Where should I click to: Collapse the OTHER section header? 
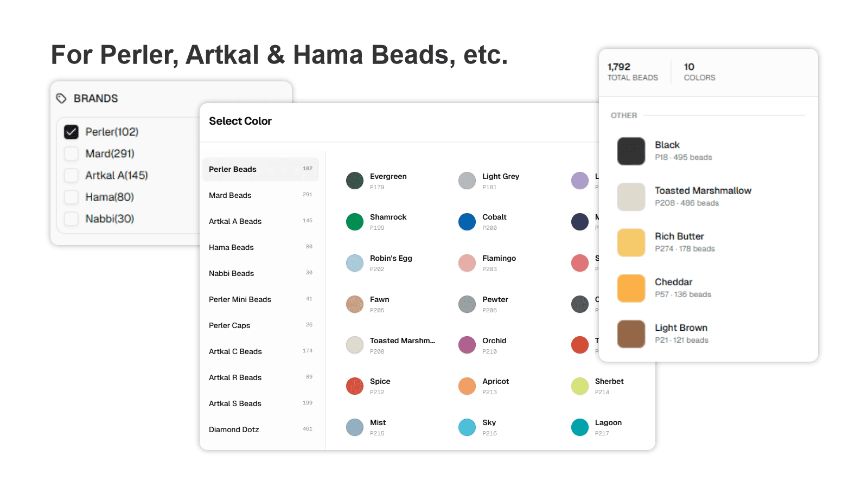(x=623, y=115)
